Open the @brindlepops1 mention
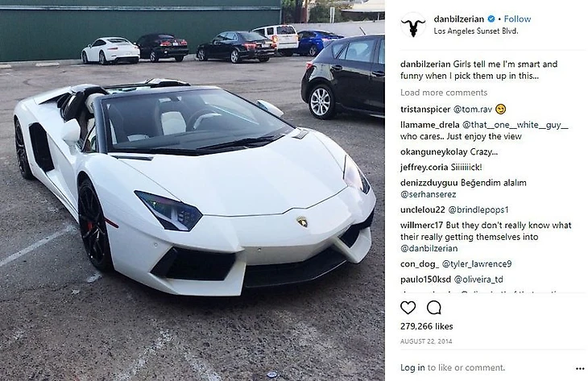This screenshot has height=381, width=588. [x=478, y=209]
